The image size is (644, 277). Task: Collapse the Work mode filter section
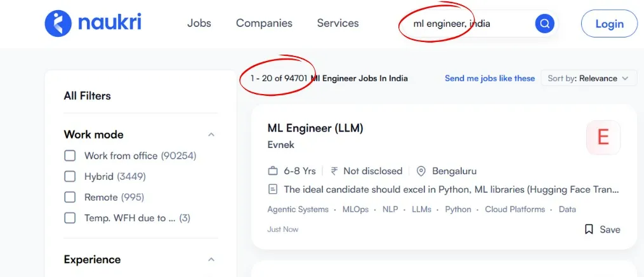[211, 135]
